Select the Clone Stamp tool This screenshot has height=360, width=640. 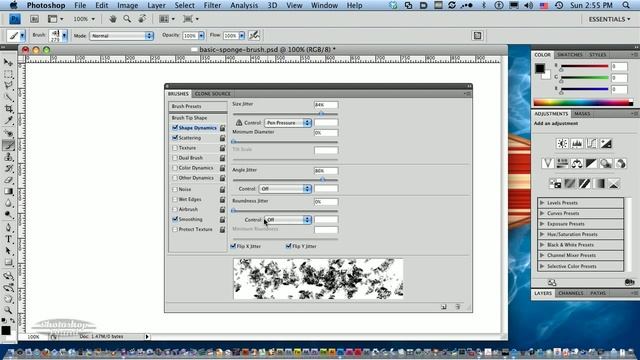[8, 157]
